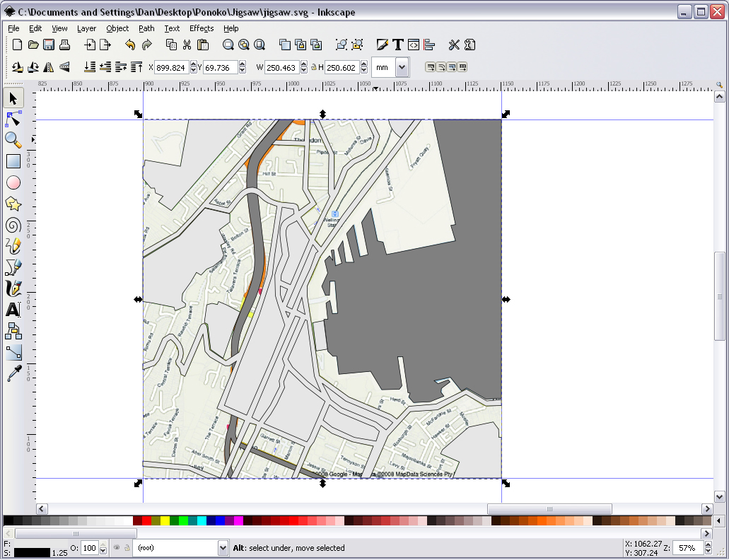
Task: Copy selection to clipboard icon
Action: [x=171, y=45]
